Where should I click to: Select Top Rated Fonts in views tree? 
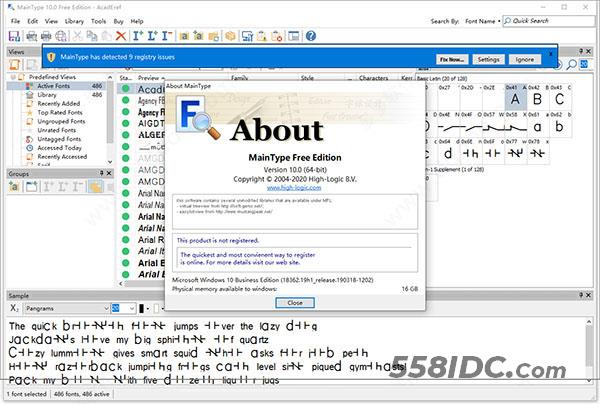pos(60,112)
